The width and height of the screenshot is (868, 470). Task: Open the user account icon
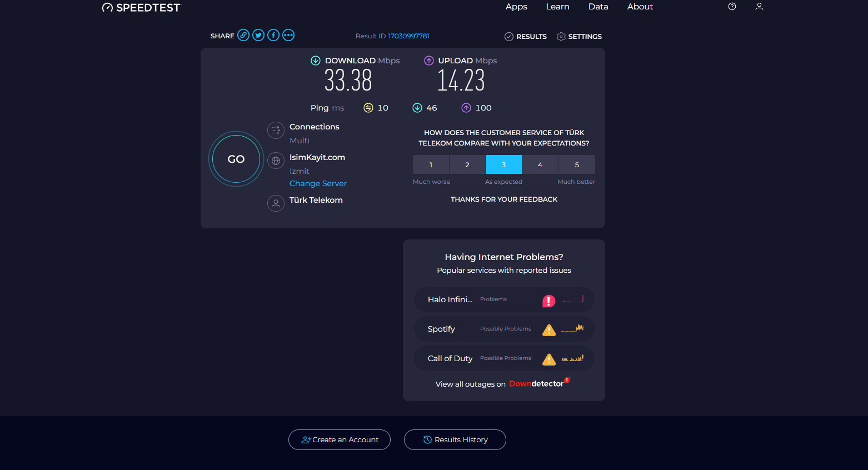(759, 7)
